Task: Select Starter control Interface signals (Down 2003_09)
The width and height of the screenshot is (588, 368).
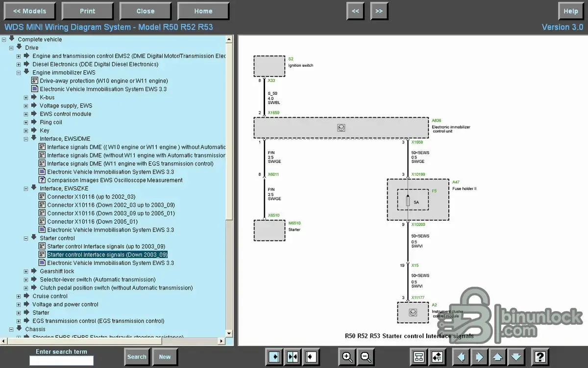Action: pos(107,255)
